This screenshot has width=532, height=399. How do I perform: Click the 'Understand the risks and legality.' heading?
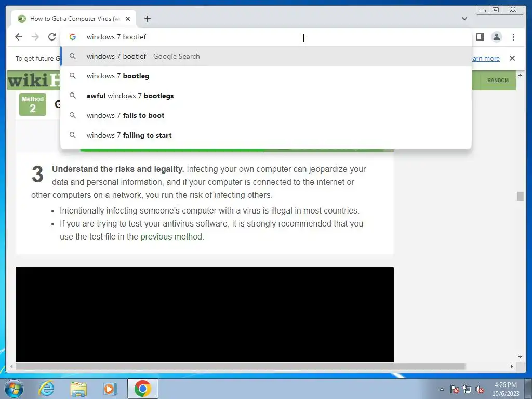pos(118,169)
